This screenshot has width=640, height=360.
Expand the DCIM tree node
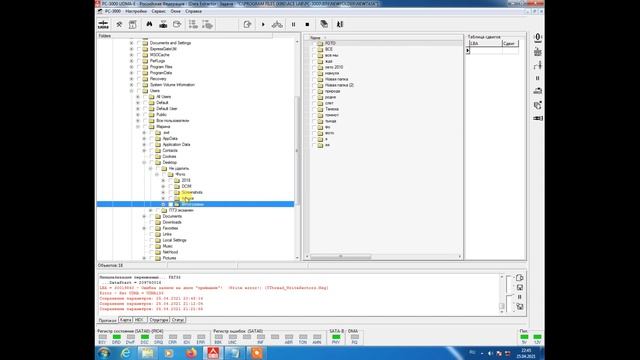(163, 187)
